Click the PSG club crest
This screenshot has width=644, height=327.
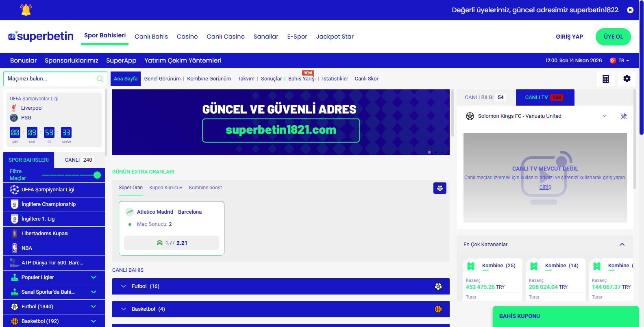point(14,118)
